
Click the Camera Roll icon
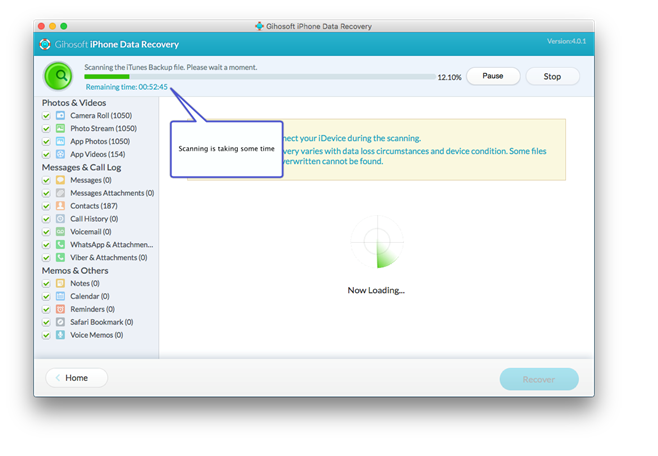coord(61,116)
